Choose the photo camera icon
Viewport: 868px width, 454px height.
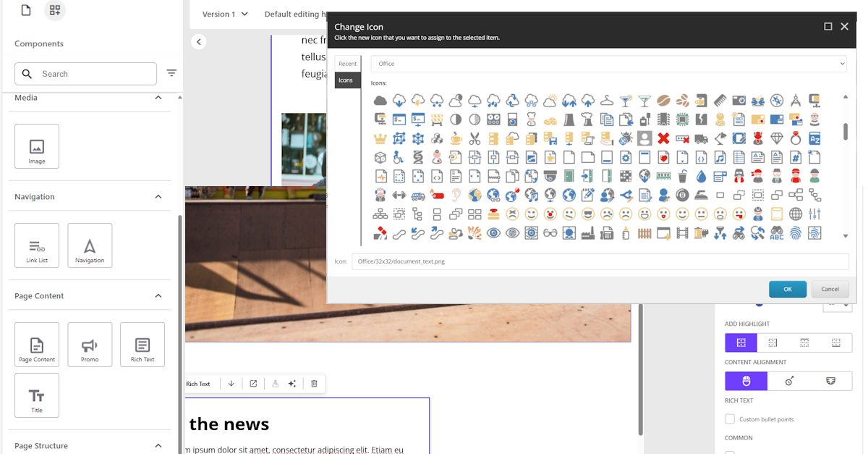click(x=739, y=100)
